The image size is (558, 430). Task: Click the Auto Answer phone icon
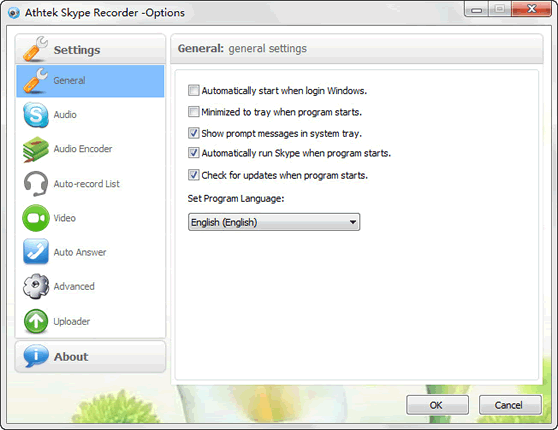tap(36, 252)
